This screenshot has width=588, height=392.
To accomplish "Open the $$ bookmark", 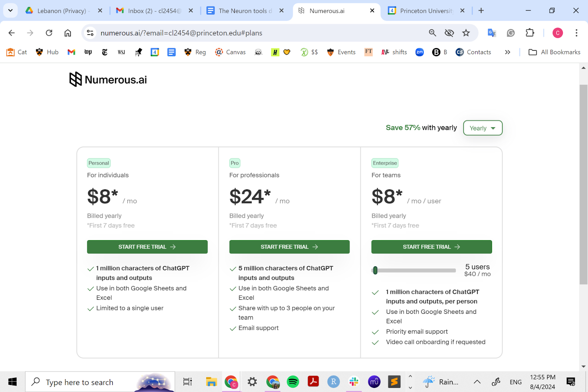I will 309,52.
